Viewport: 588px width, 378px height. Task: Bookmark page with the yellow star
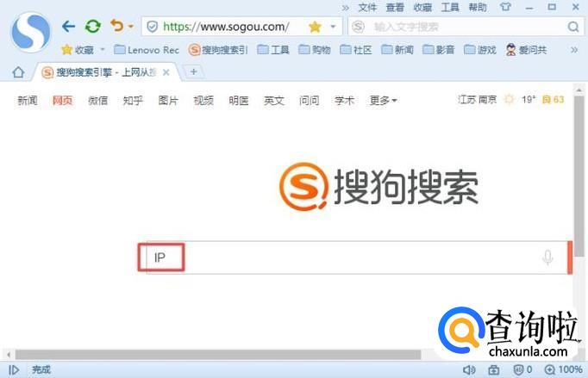click(315, 27)
